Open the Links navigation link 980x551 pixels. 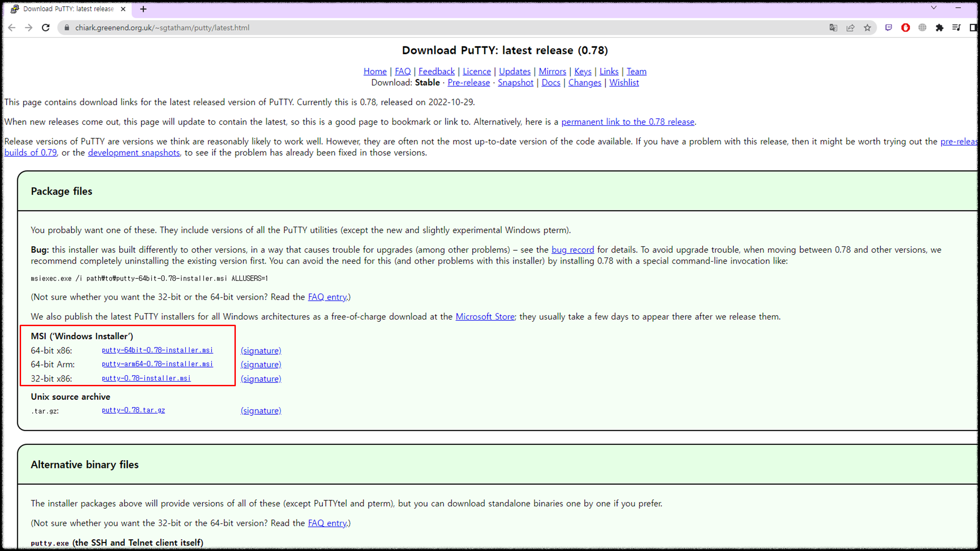pyautogui.click(x=609, y=71)
